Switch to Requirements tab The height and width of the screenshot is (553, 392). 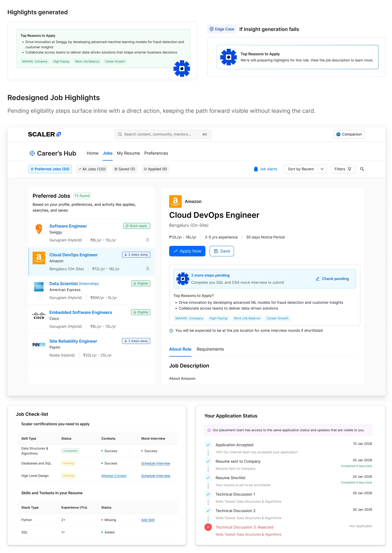(x=210, y=349)
